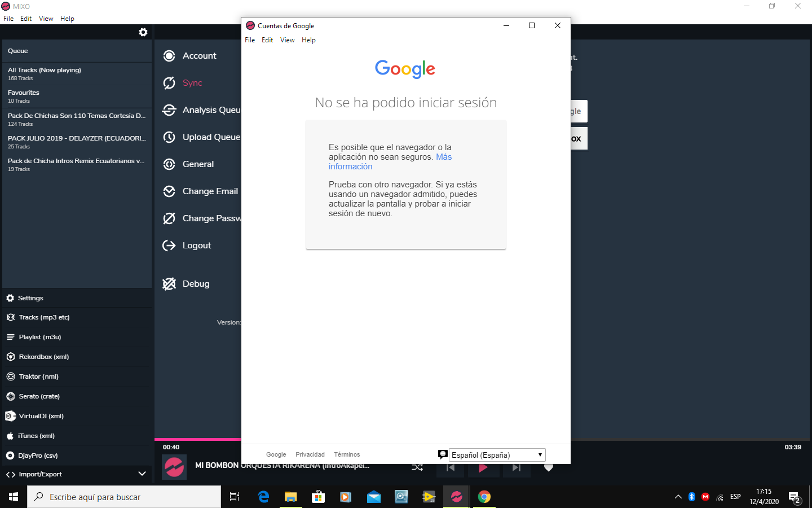
Task: Open the View menu in Google dialog
Action: (x=287, y=40)
